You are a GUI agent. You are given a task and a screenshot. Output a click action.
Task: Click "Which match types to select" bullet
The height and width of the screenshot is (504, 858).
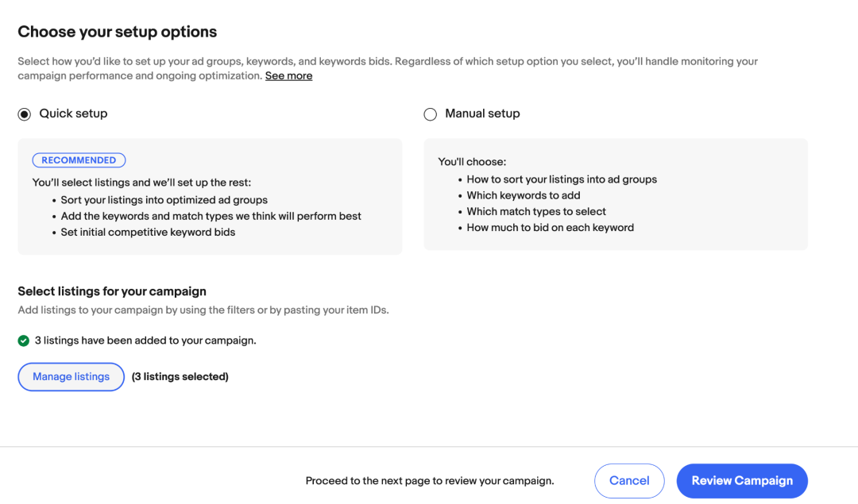(536, 212)
